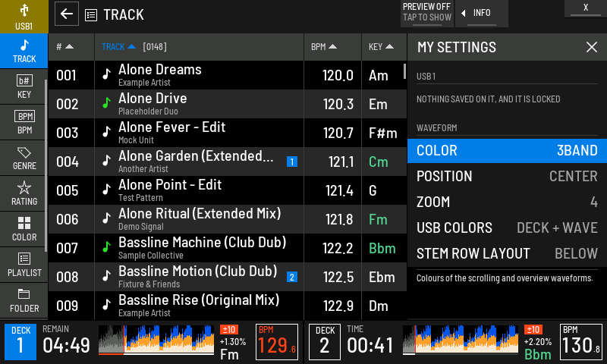Click BPM 120.3 of Alone Drive
Screen dimensions: 607x364
click(338, 104)
